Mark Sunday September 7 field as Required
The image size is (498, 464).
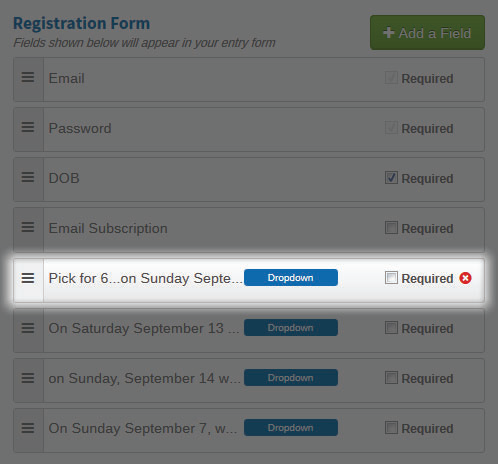tap(391, 428)
